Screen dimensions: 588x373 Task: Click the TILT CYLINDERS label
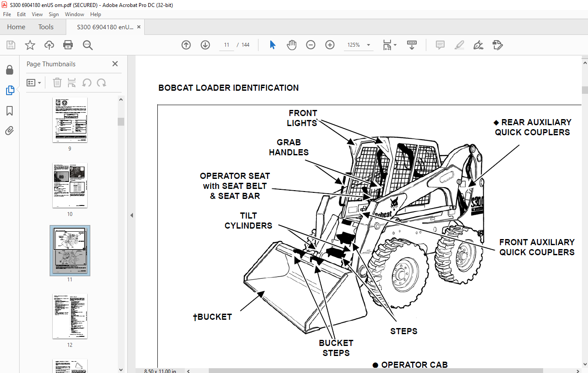248,221
